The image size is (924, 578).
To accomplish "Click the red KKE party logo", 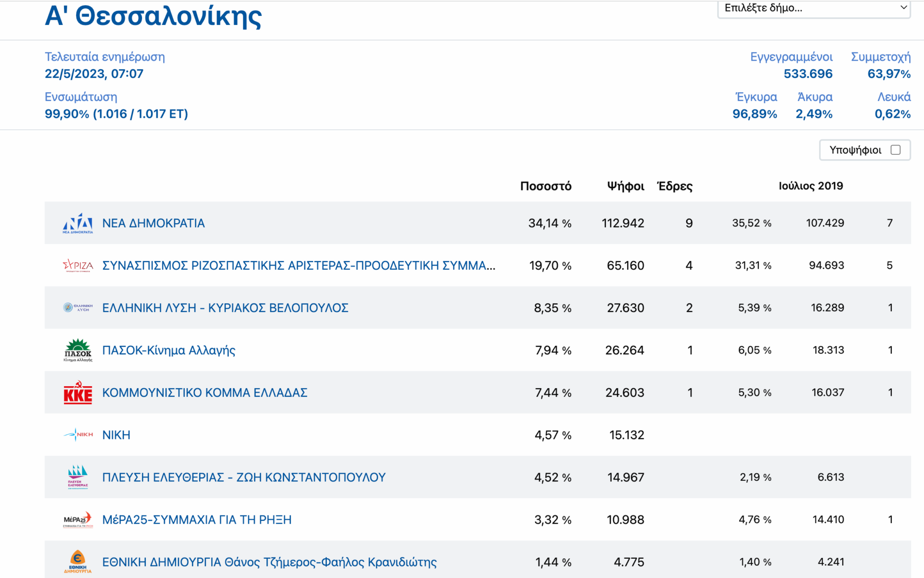I will (x=77, y=392).
